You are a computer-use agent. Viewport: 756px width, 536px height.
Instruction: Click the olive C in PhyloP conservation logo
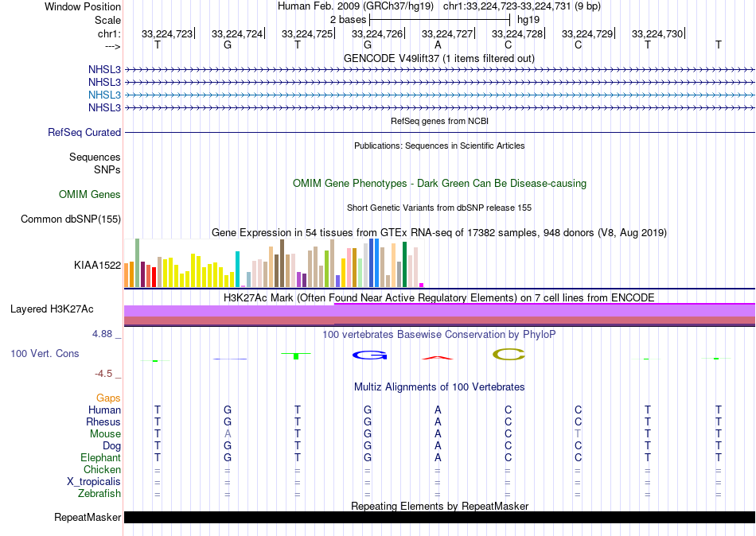[509, 354]
